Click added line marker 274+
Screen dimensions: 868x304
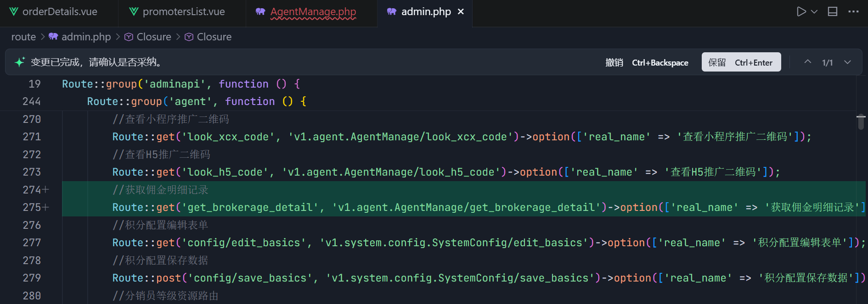36,190
